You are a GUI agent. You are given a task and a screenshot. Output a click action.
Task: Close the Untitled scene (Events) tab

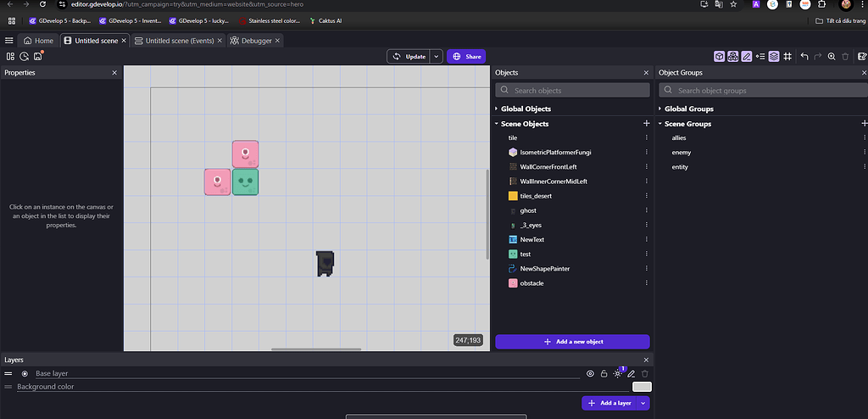[220, 41]
